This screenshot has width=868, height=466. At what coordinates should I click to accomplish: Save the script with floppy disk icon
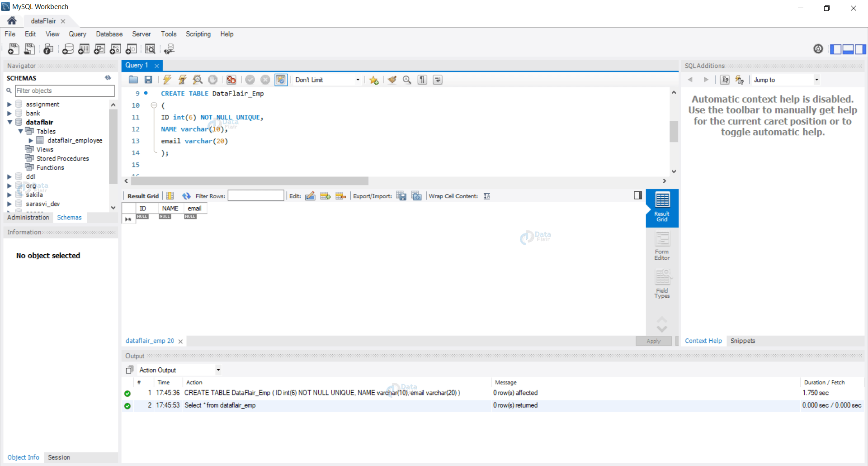(x=148, y=80)
